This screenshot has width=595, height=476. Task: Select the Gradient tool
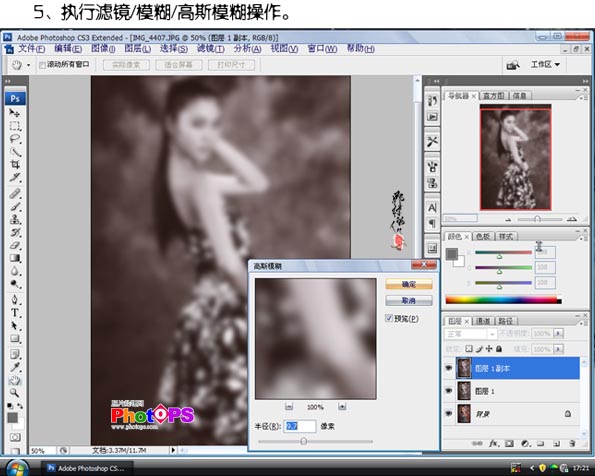coord(15,258)
